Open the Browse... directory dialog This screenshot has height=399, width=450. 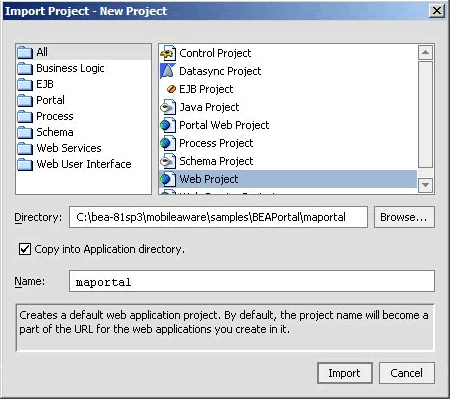[404, 217]
